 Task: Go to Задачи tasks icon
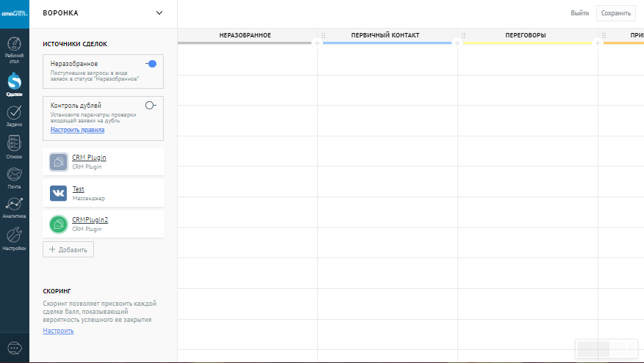click(14, 114)
